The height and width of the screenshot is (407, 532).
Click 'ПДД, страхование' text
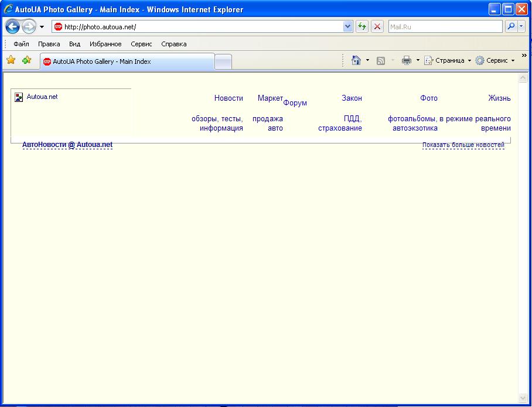[x=340, y=124]
